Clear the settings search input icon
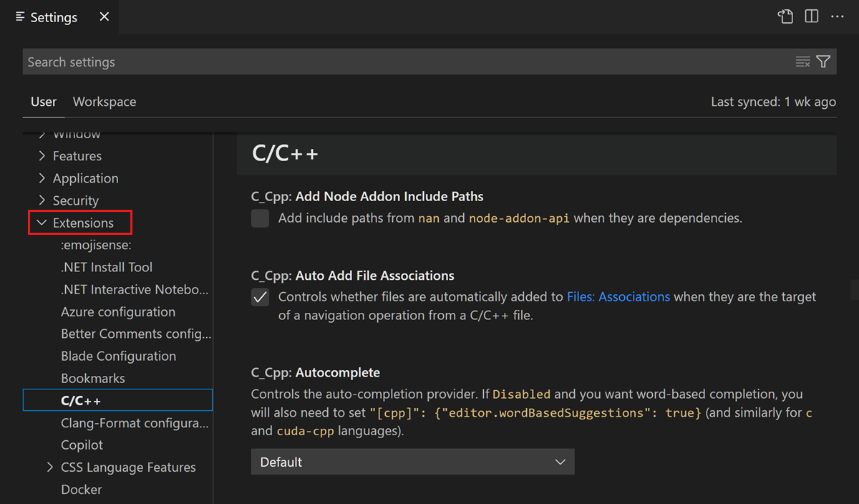Screen dimensions: 859x504 click(802, 61)
